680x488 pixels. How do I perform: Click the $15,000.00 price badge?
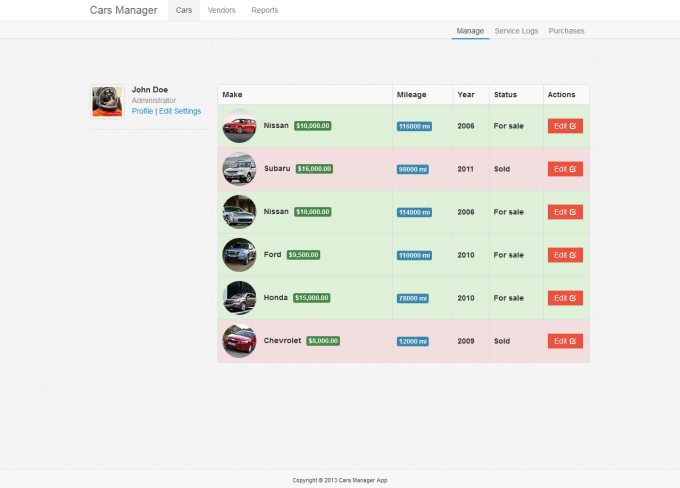click(x=312, y=298)
